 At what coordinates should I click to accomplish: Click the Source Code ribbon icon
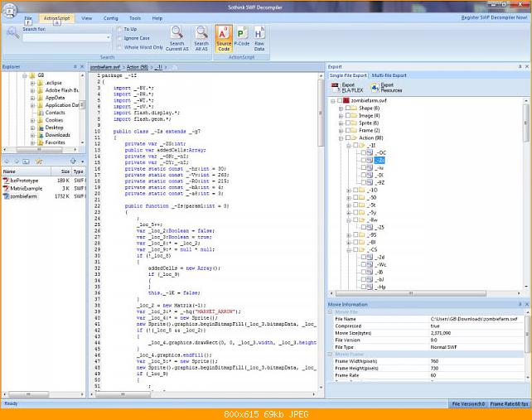click(x=224, y=38)
